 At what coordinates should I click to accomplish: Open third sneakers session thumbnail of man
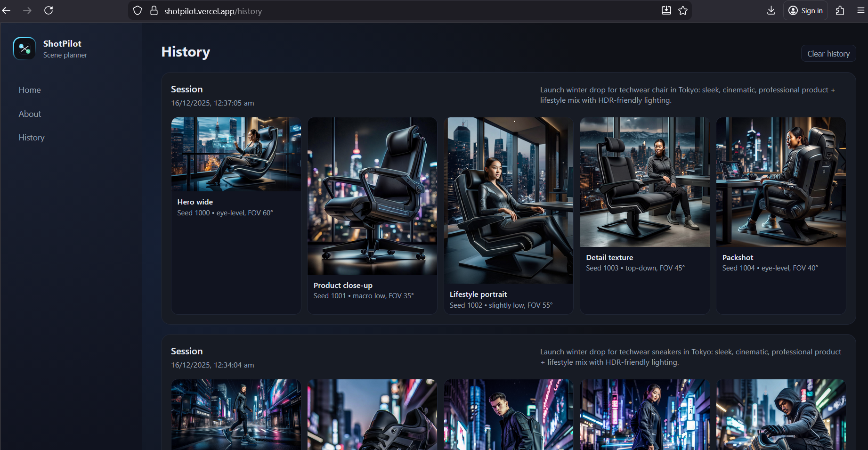pyautogui.click(x=509, y=415)
